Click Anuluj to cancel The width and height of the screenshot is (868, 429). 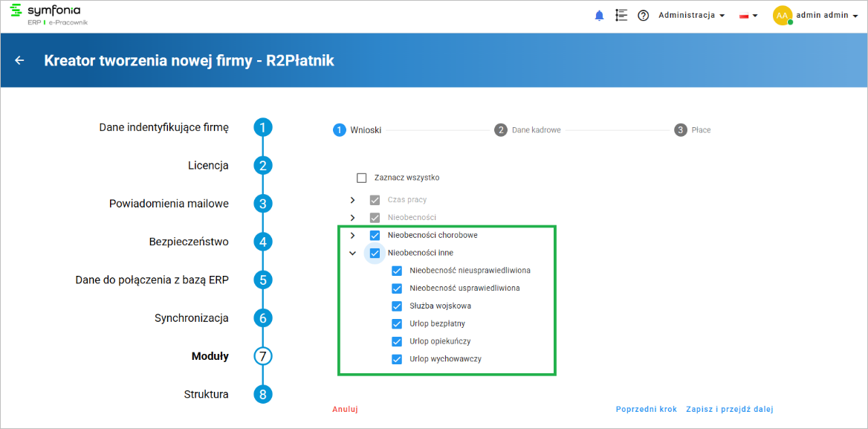point(345,410)
